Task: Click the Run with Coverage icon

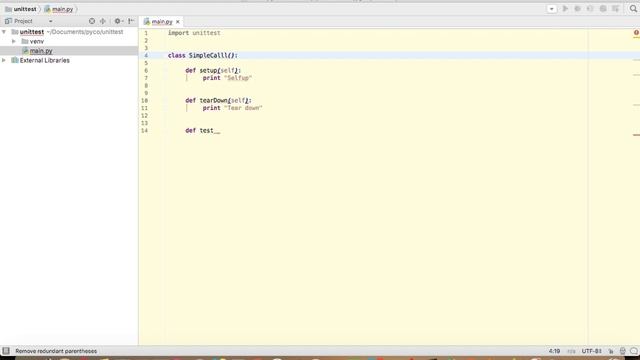Action: pos(590,9)
